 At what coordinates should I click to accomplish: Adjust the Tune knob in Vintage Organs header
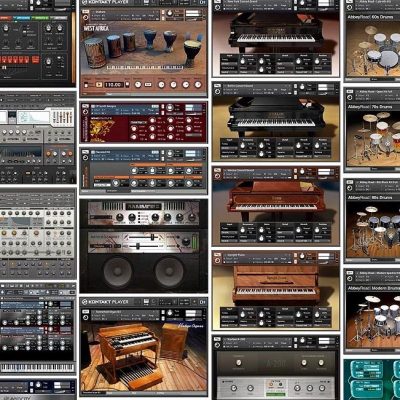pyautogui.click(x=170, y=313)
